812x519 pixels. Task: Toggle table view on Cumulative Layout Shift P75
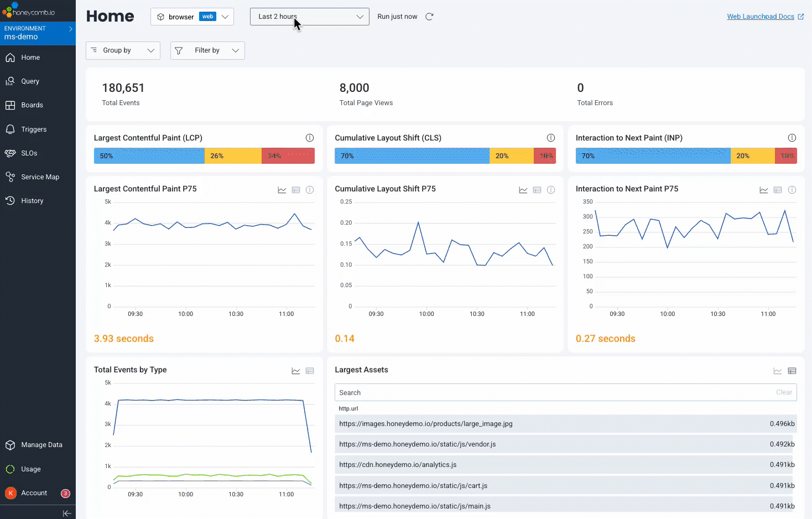click(537, 189)
